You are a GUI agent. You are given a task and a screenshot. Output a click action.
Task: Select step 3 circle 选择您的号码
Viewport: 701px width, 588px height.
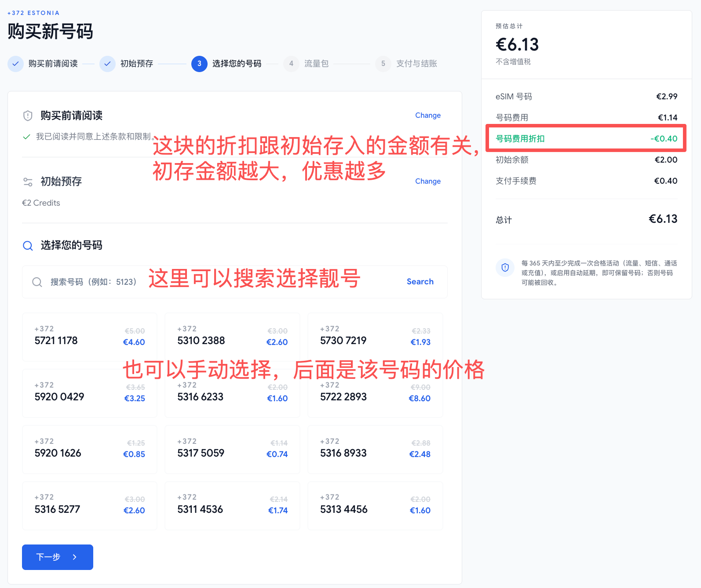coord(199,64)
